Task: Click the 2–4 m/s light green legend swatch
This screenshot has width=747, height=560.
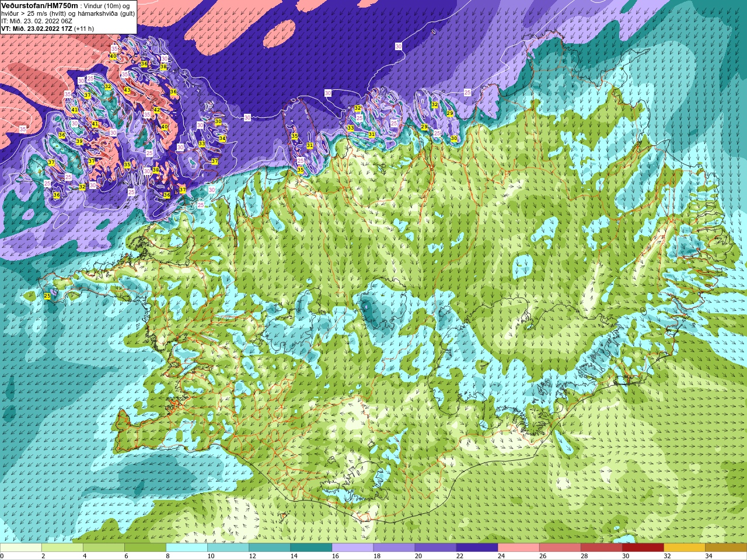Action: click(x=62, y=548)
